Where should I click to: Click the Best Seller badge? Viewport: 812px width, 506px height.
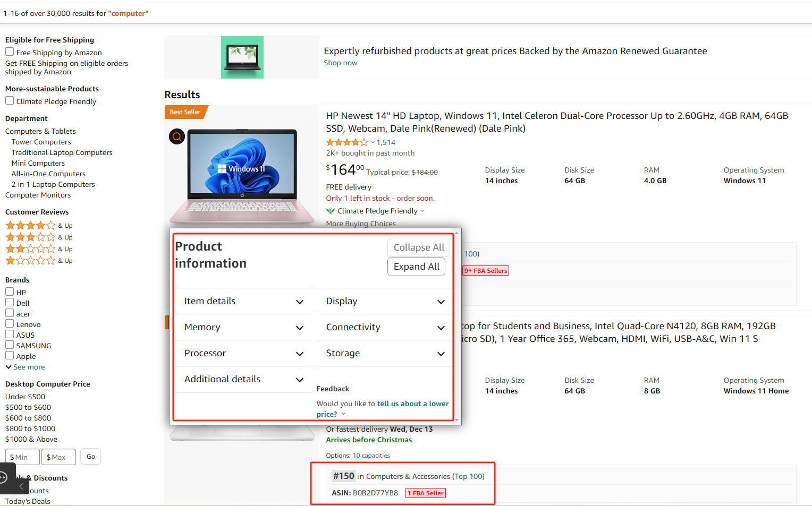pyautogui.click(x=185, y=112)
